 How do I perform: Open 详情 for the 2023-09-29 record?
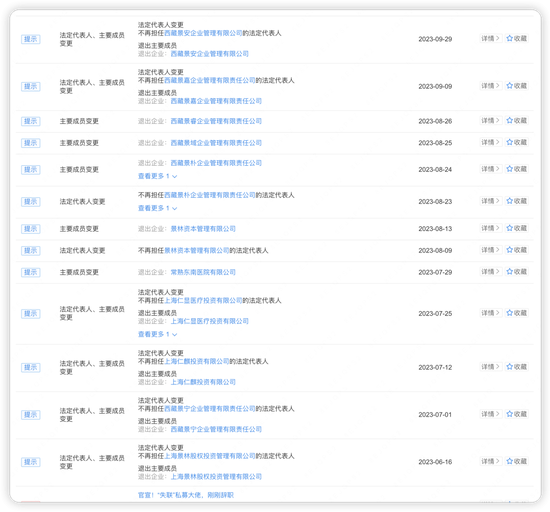[x=491, y=38]
